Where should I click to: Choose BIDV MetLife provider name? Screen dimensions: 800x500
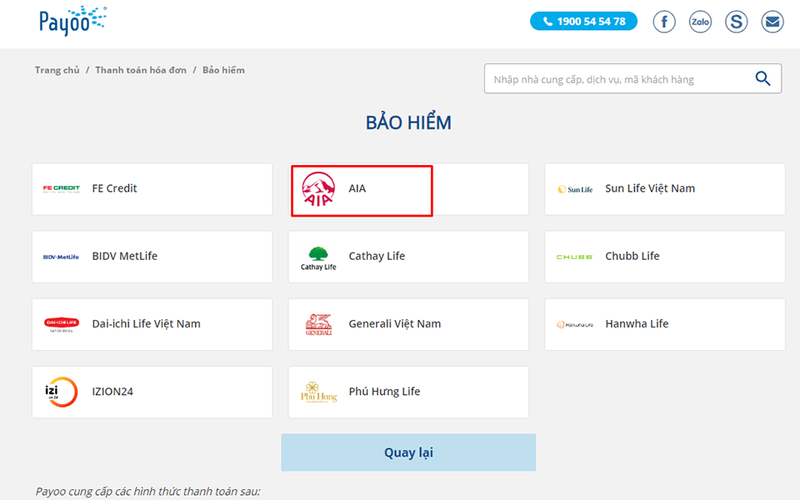124,256
